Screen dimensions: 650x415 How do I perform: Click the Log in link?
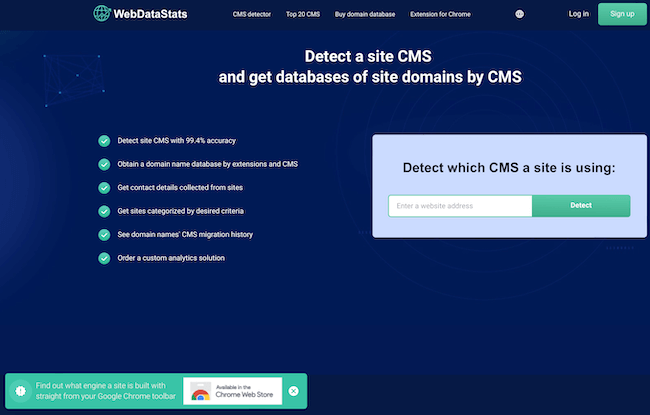(x=579, y=14)
